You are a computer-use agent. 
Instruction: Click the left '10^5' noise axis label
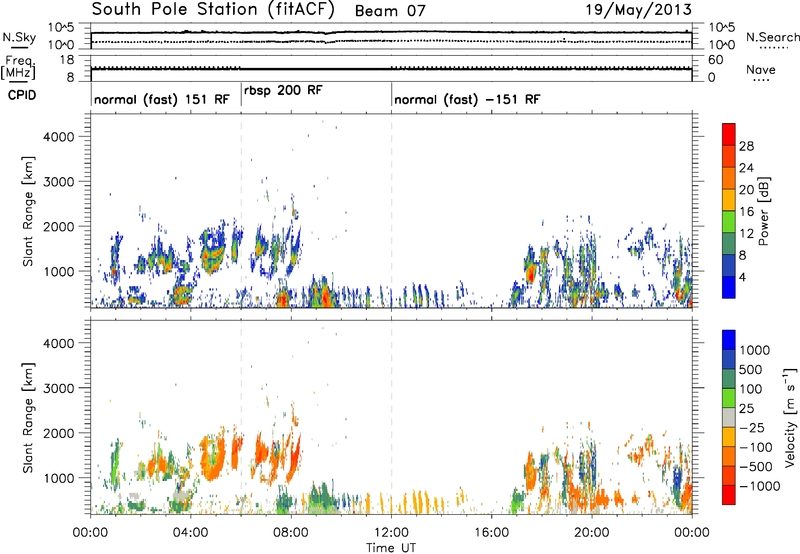point(61,28)
